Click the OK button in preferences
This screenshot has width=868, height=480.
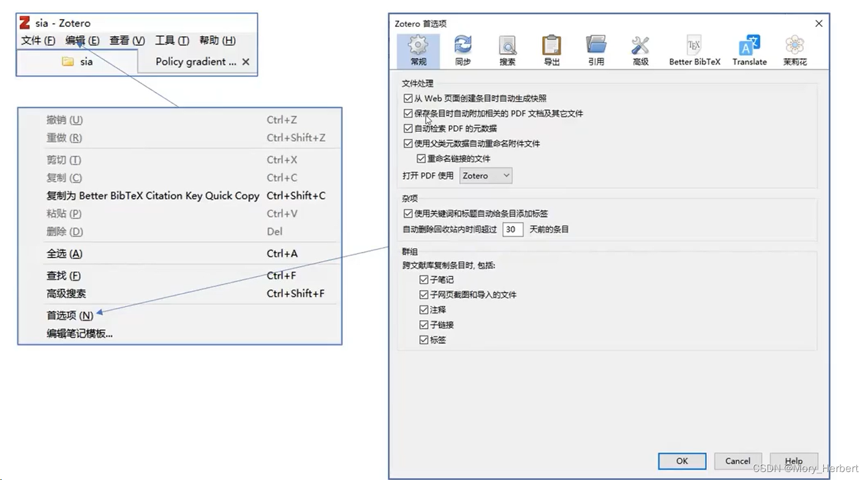point(682,461)
